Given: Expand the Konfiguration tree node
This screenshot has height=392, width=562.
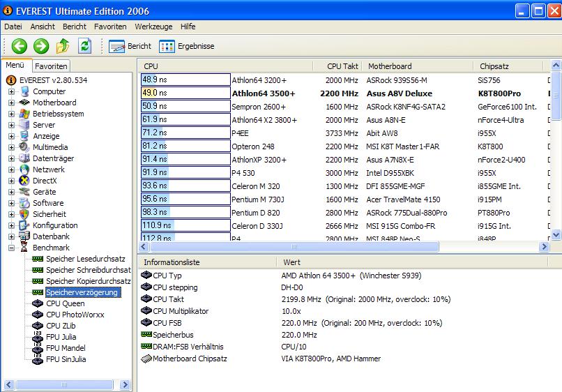Looking at the screenshot, I should point(11,225).
